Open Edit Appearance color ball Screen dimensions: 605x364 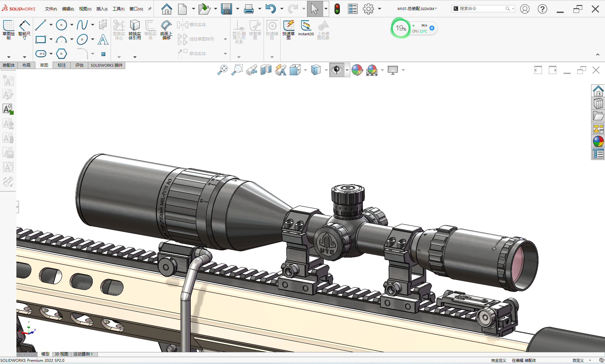357,70
